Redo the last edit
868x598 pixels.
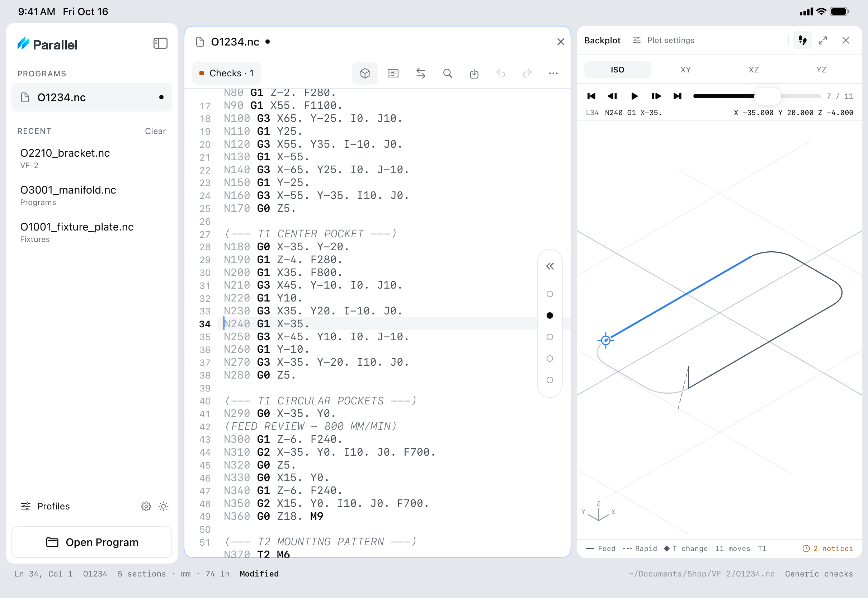pyautogui.click(x=527, y=73)
